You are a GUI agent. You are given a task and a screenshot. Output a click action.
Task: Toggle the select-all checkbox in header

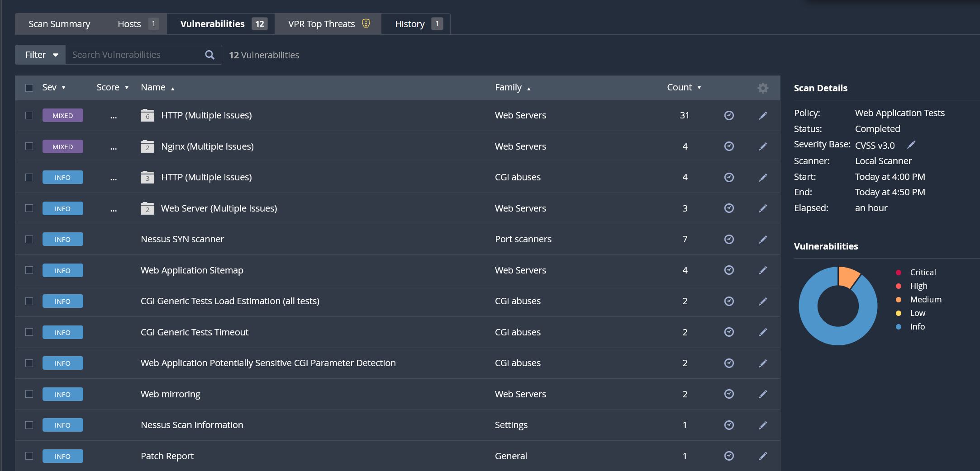[x=29, y=88]
